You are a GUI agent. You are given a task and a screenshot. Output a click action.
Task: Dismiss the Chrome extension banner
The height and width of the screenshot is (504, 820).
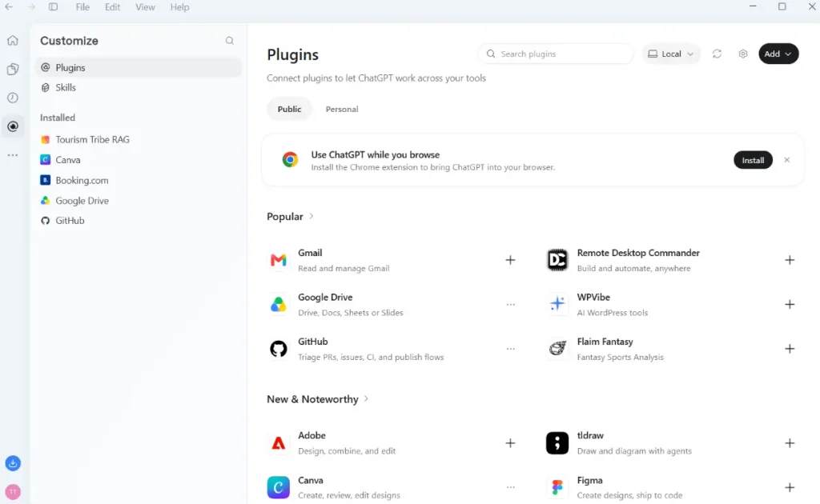click(787, 160)
